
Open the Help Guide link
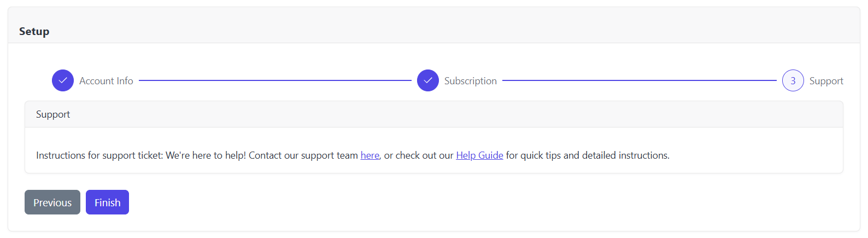pyautogui.click(x=479, y=155)
